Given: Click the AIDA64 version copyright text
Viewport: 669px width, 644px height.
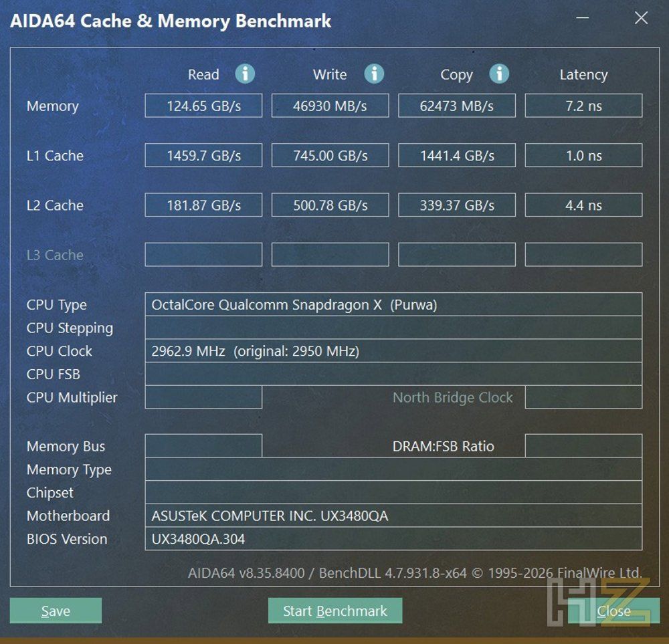Looking at the screenshot, I should (x=415, y=572).
